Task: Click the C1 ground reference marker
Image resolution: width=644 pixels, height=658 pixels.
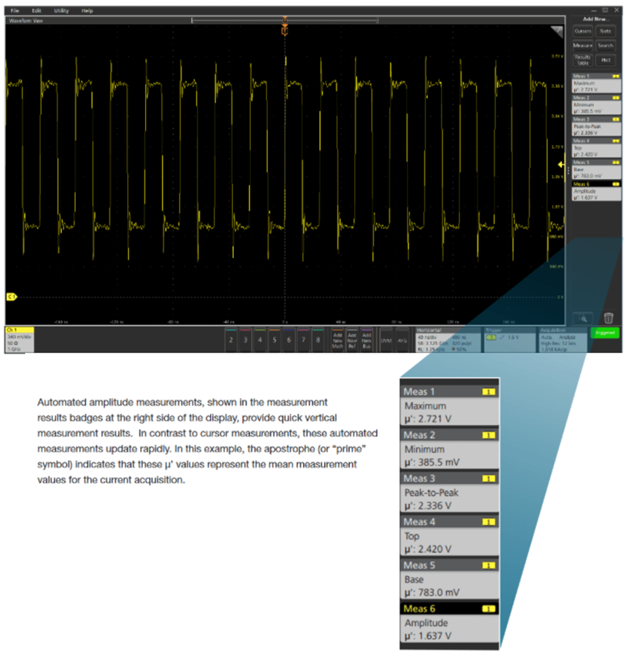Action: click(x=11, y=296)
